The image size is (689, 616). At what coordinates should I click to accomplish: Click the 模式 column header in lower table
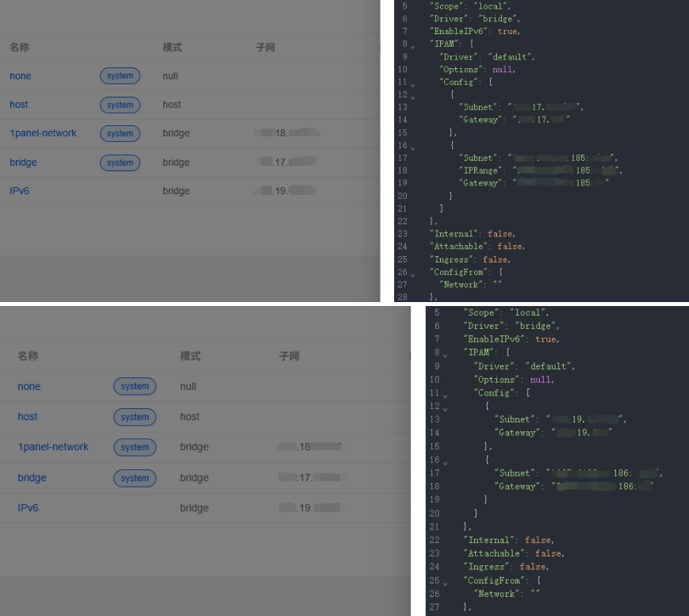tap(189, 356)
